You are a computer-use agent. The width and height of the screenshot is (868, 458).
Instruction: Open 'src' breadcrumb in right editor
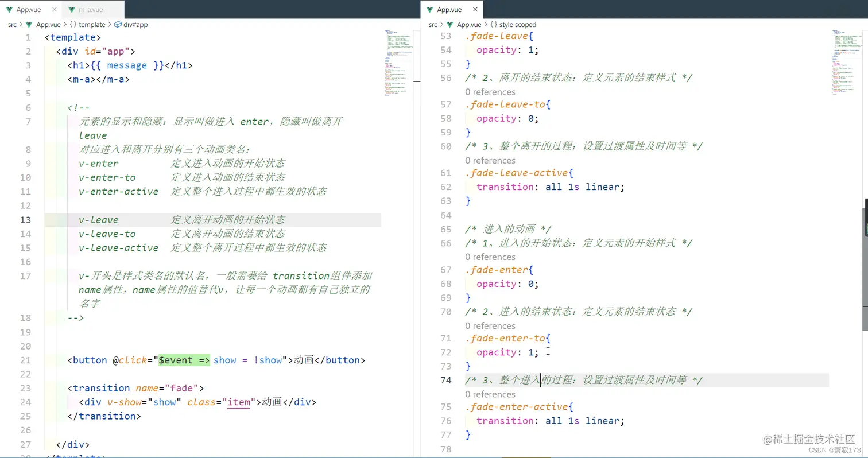[433, 25]
